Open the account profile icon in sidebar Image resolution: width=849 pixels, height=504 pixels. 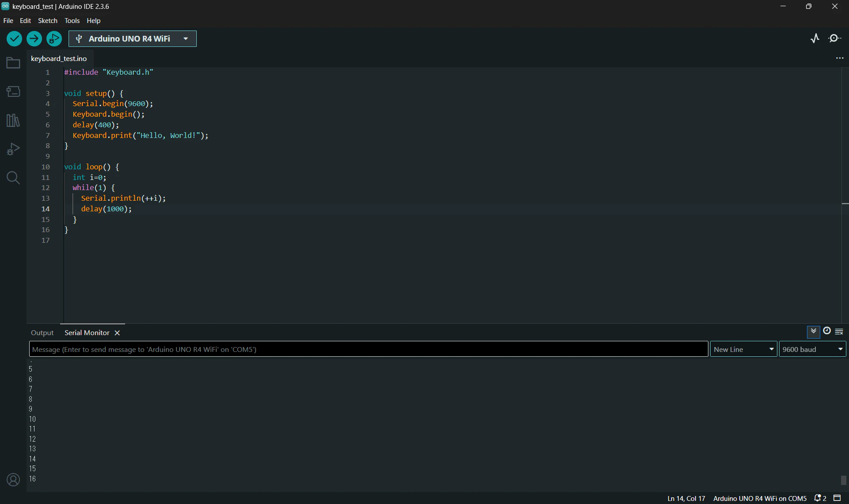click(x=13, y=480)
